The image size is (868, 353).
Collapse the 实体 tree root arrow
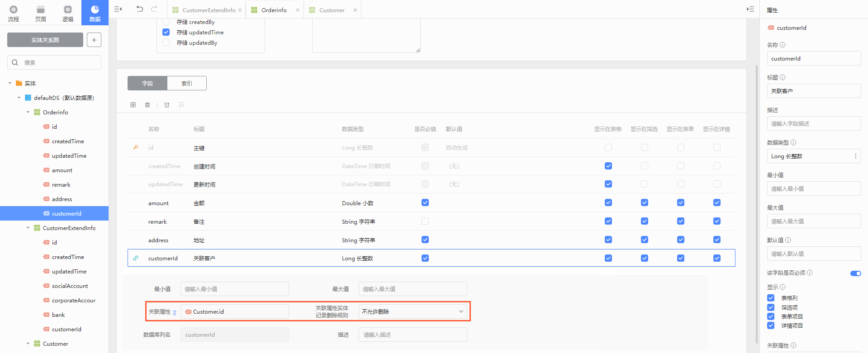(10, 83)
